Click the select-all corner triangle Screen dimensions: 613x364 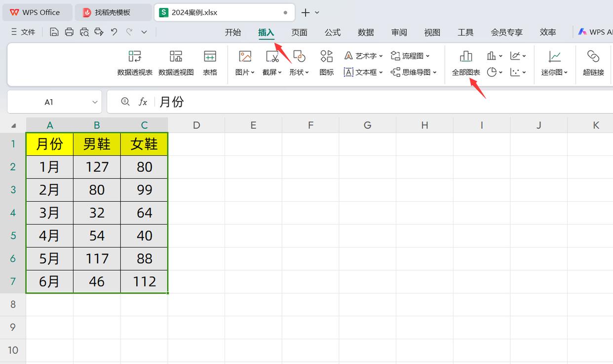[13, 125]
